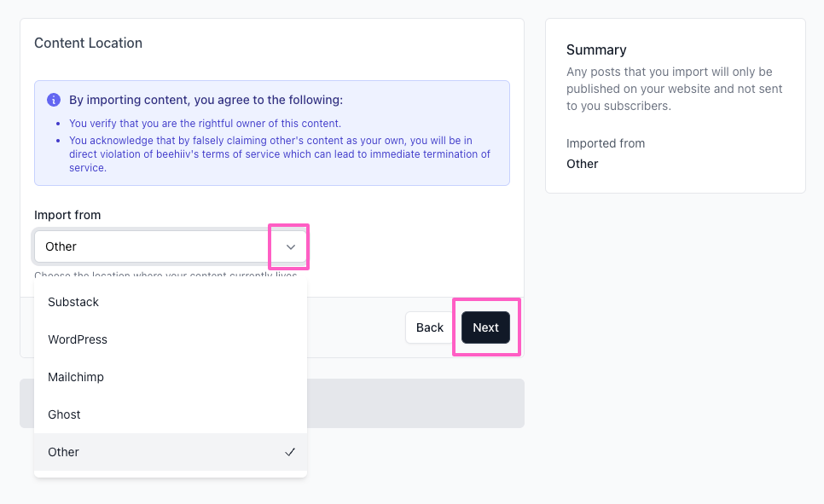The image size is (824, 504).
Task: Click the Content Location heading
Action: coord(88,43)
